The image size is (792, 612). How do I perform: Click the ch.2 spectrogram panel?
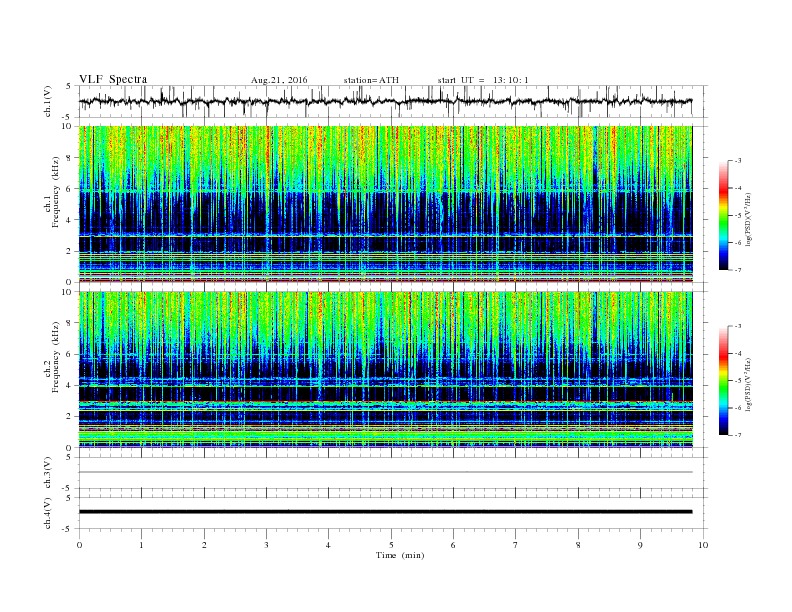(385, 369)
